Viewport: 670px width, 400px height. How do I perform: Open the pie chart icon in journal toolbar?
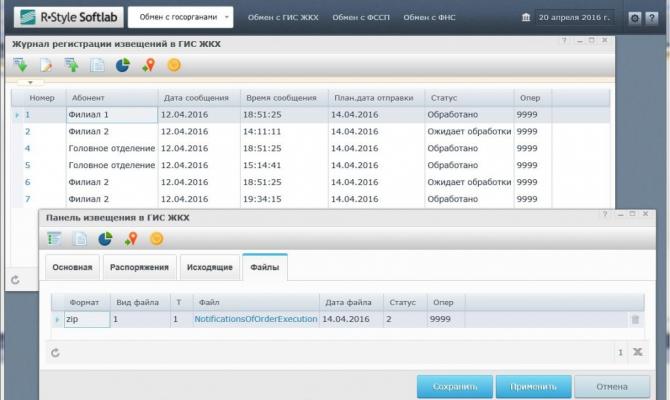coord(123,65)
